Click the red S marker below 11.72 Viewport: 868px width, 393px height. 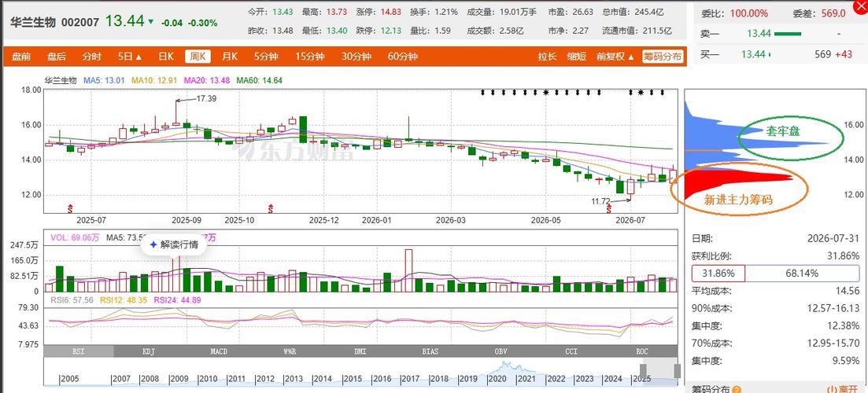pyautogui.click(x=609, y=208)
